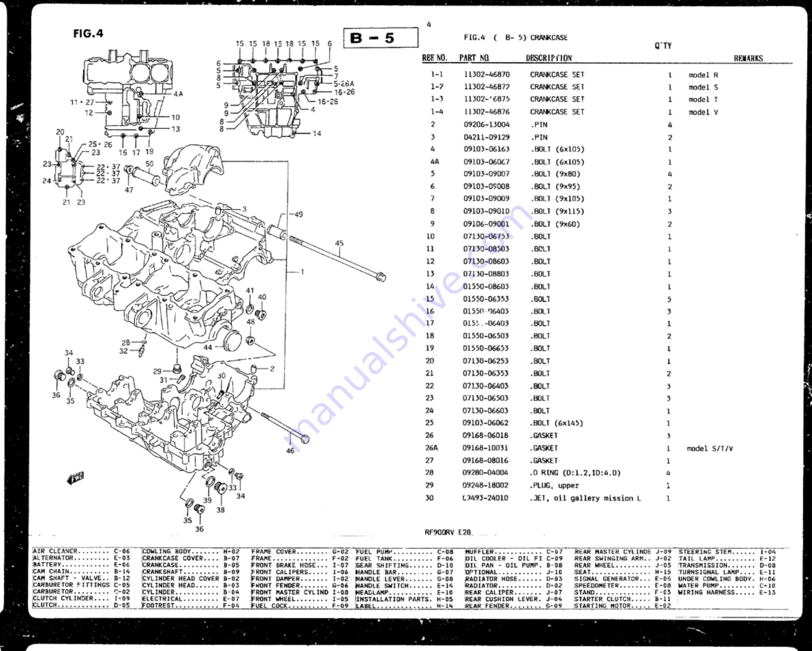This screenshot has width=812, height=651.
Task: Click the '.BOLT (9x115)' description
Action: [557, 211]
